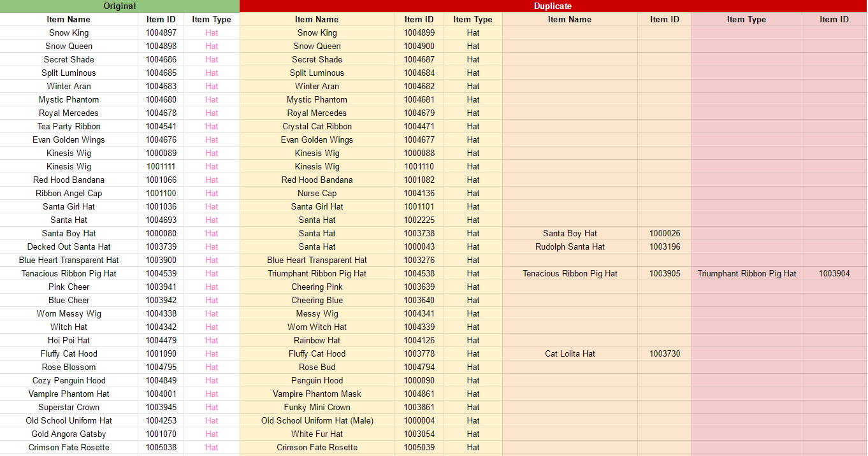Click Item ID 1003905
Image resolution: width=868 pixels, height=456 pixels.
point(665,273)
